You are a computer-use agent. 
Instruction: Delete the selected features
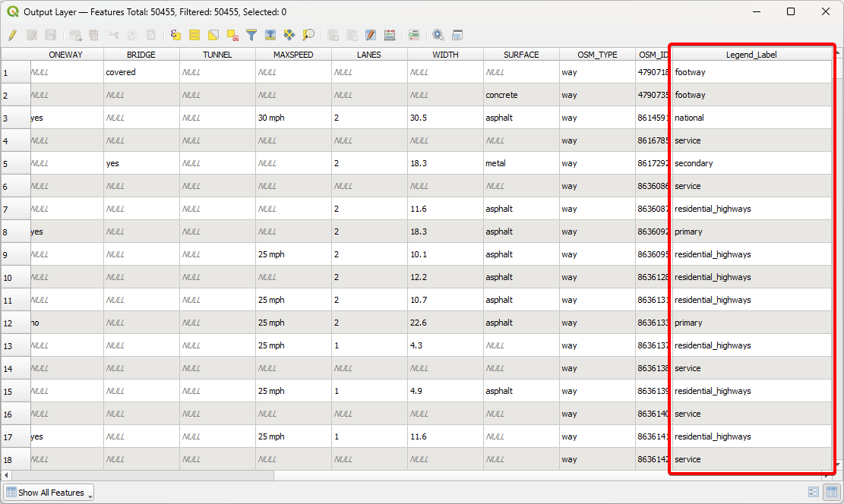93,35
